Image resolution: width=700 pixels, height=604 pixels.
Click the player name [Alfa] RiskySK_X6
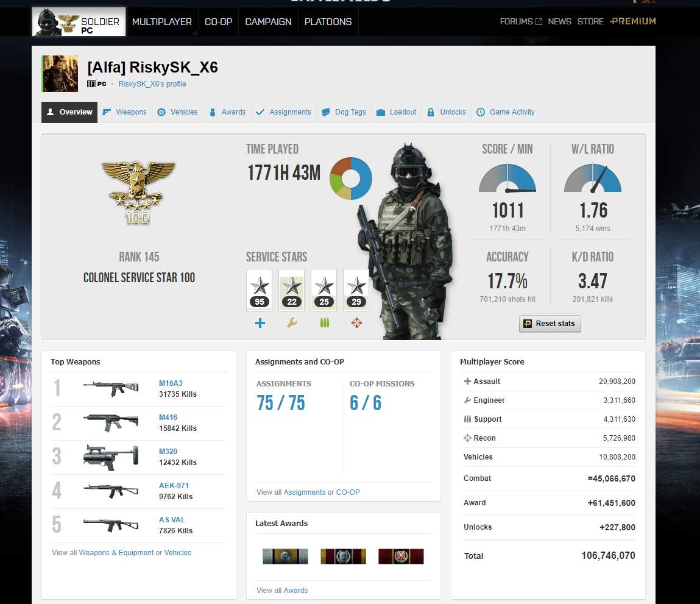(153, 68)
